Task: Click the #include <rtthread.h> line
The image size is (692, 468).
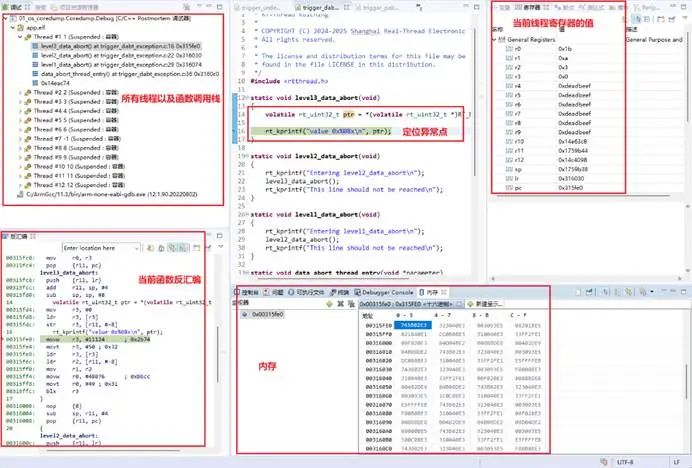Action: point(290,81)
